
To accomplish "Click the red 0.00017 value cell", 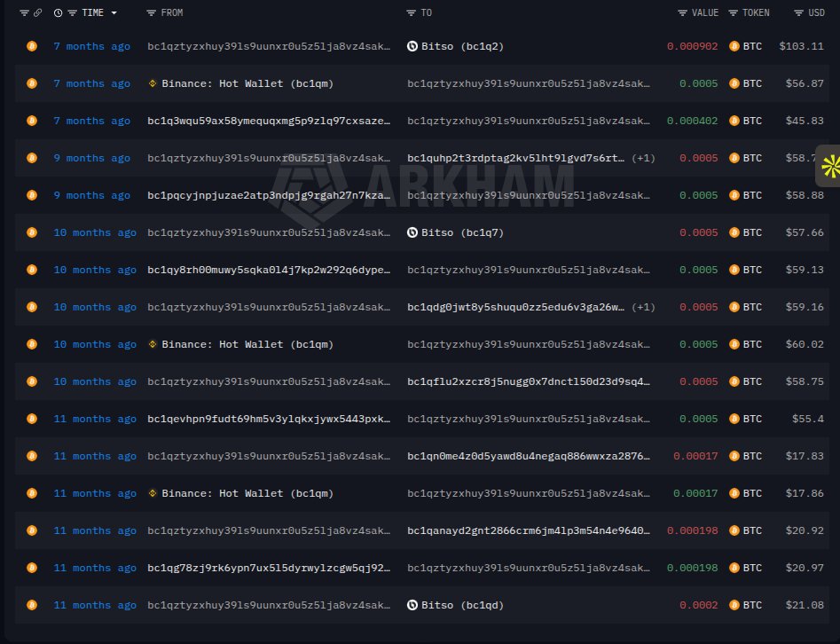I will [x=695, y=456].
